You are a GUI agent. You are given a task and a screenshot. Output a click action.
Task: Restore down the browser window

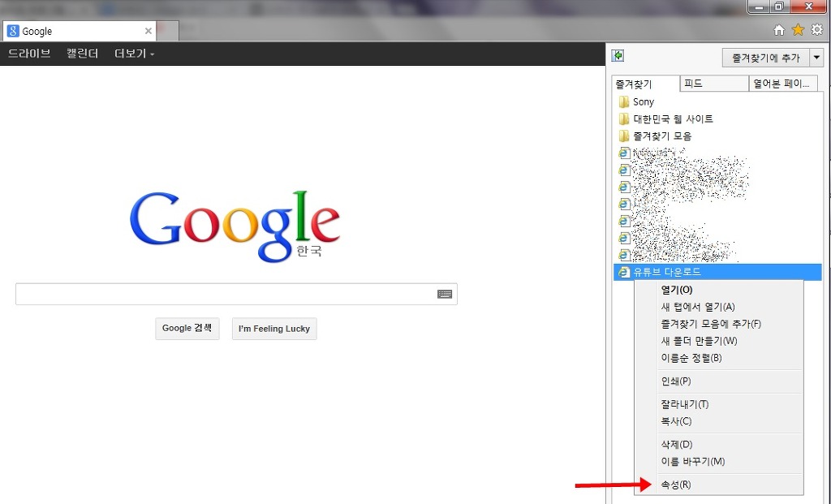click(x=779, y=6)
